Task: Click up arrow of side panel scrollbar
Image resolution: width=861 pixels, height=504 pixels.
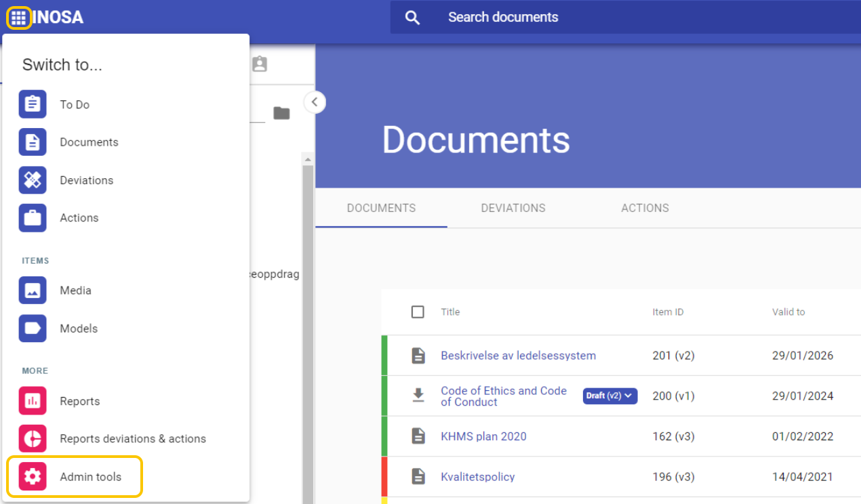Action: tap(308, 160)
